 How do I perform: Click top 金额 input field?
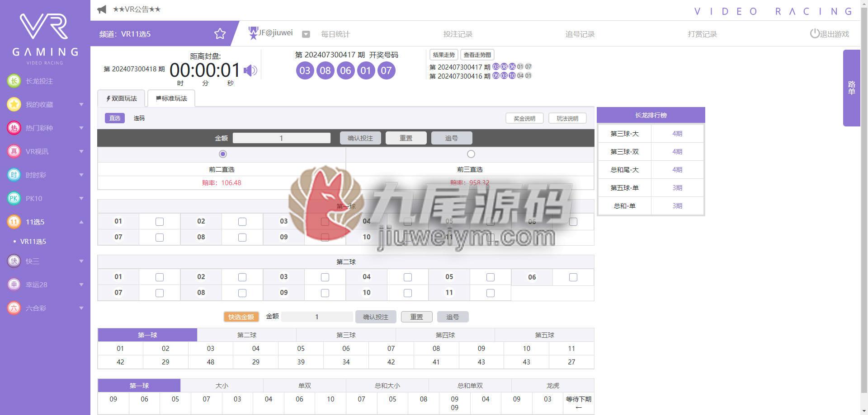tap(282, 138)
